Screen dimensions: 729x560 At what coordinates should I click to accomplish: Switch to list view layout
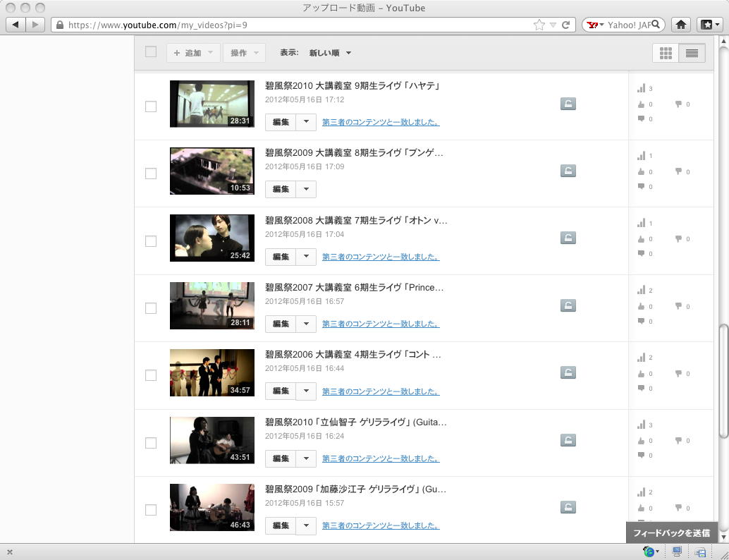click(692, 53)
